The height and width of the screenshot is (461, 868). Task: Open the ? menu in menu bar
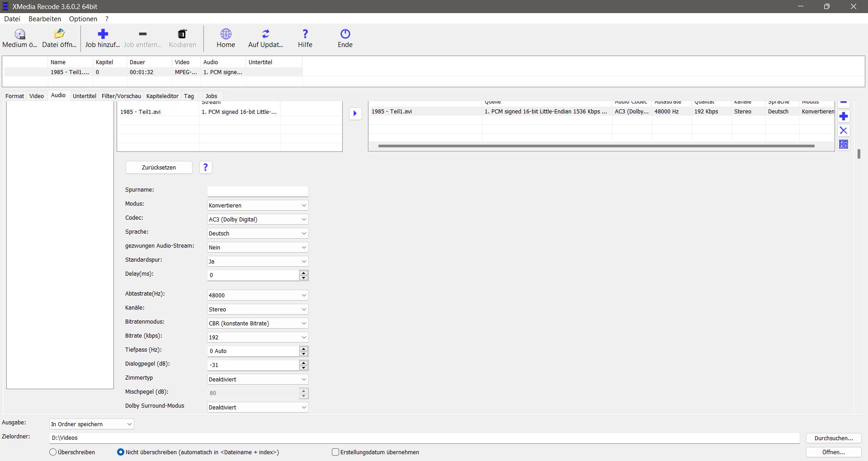coord(107,19)
